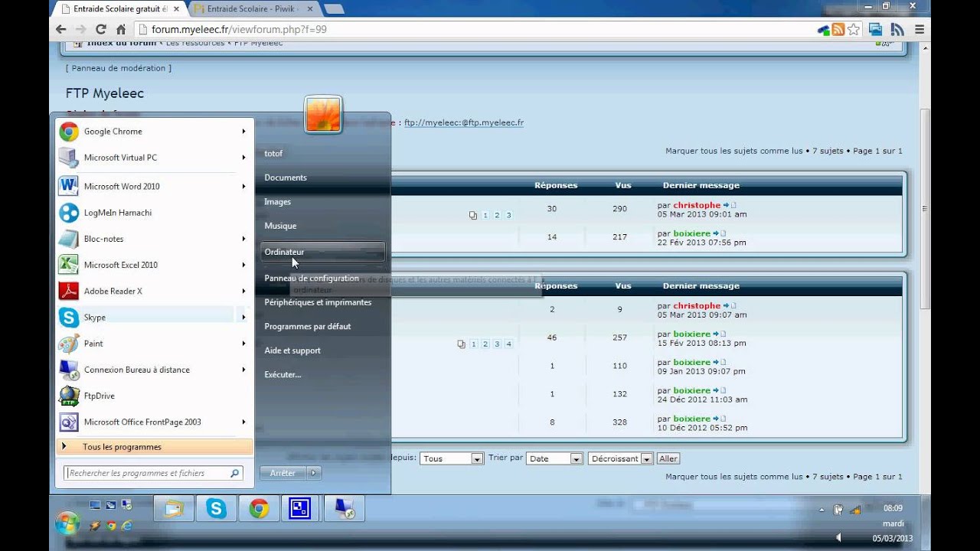Launch LogMeIn Hamachi from the Start menu
The width and height of the screenshot is (980, 551).
[153, 213]
